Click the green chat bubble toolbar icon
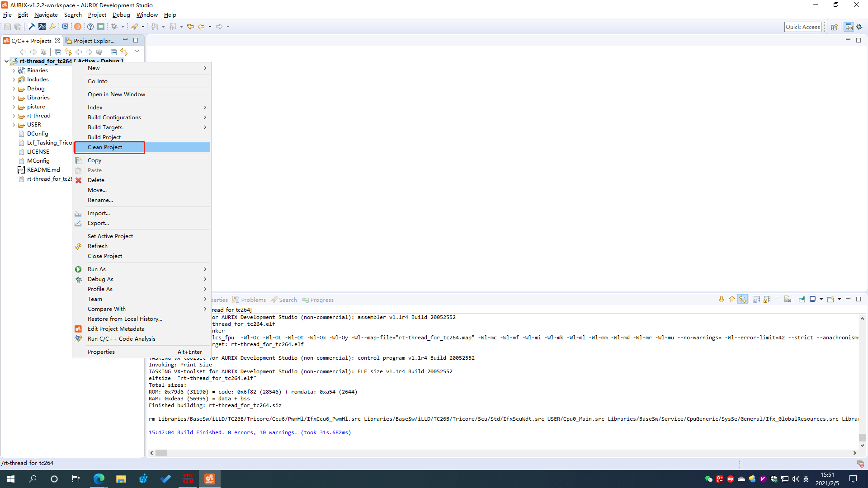This screenshot has height=488, width=868. 101,27
